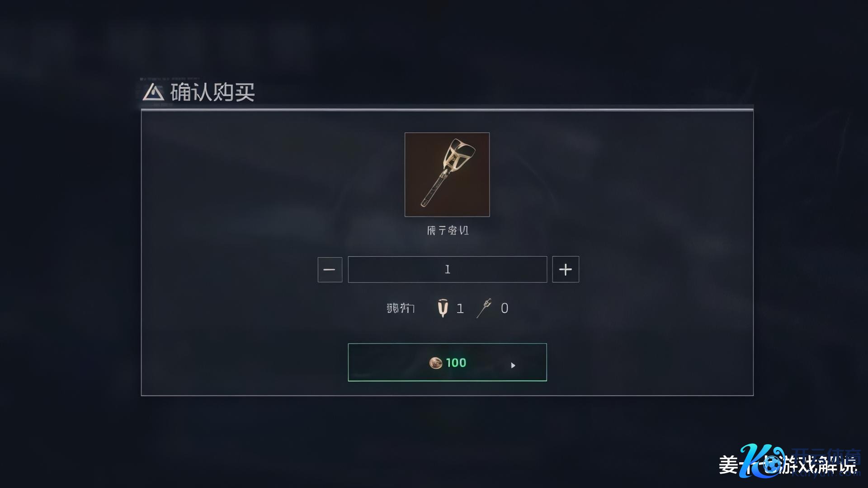Screen dimensions: 868x488
Task: Click the count 1 beside pouch icon
Action: click(460, 309)
